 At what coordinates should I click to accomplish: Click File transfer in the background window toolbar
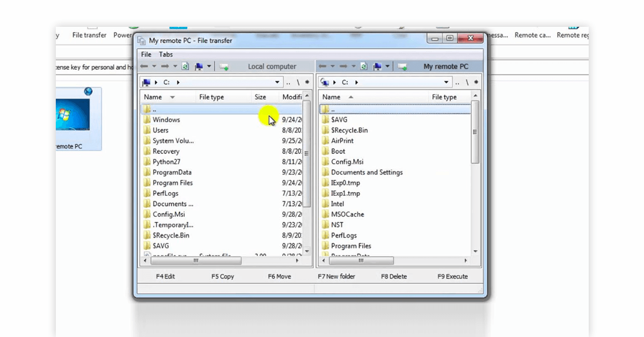tap(90, 35)
